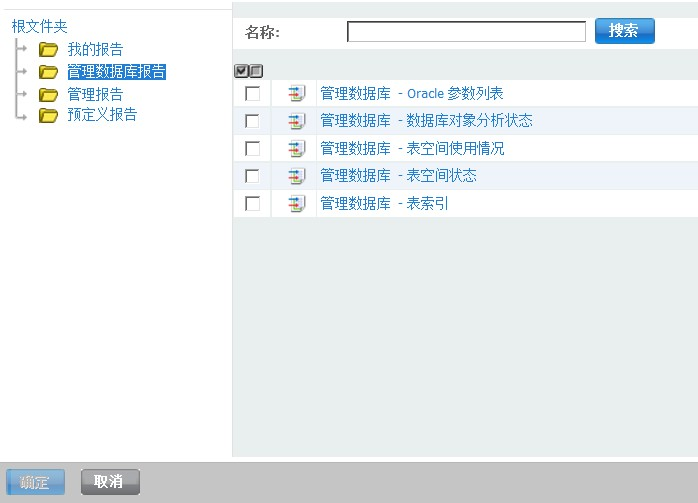
Task: Select 管理报告 in the folder tree
Action: pyautogui.click(x=95, y=94)
